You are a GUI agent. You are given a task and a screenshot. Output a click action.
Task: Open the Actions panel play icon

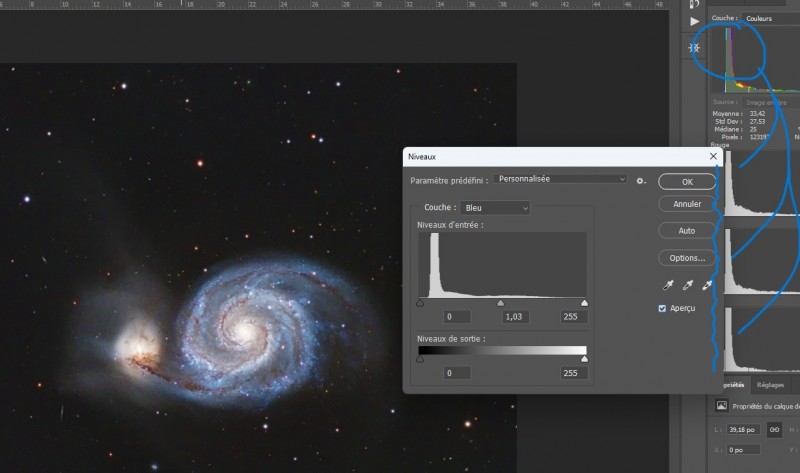(694, 21)
